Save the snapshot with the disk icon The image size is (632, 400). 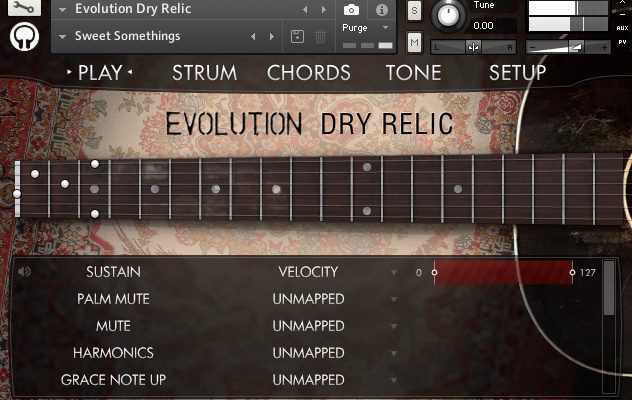297,37
